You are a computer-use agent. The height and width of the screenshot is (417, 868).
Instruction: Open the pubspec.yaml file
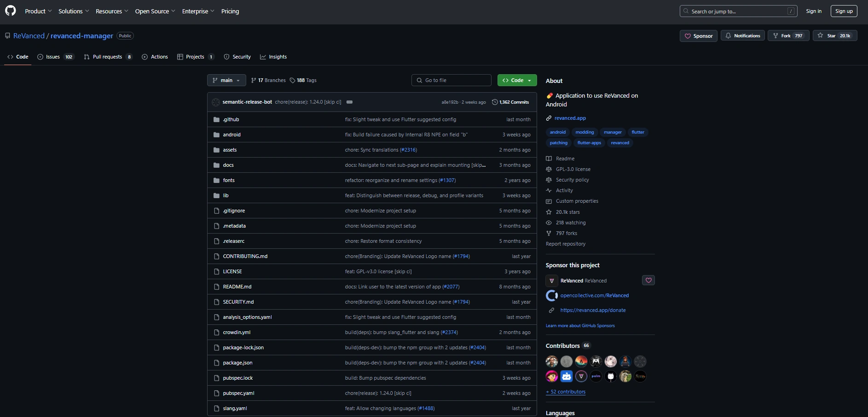tap(238, 393)
